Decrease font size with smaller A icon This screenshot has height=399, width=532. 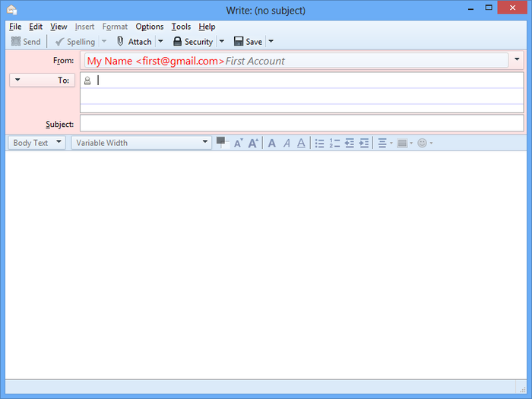click(238, 143)
